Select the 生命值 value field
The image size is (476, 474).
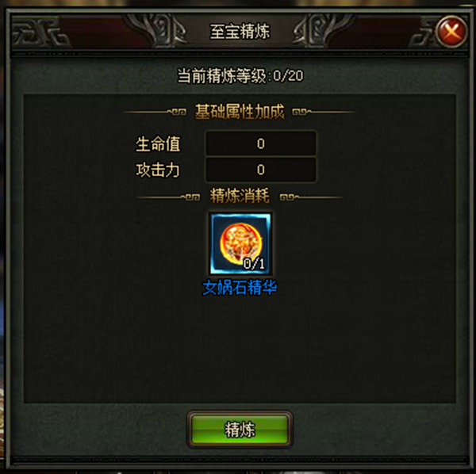[261, 143]
